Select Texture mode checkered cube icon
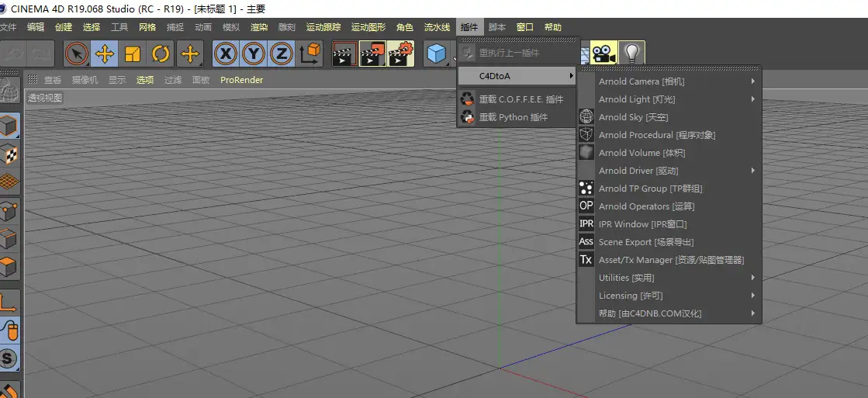Image resolution: width=868 pixels, height=398 pixels. 10,154
